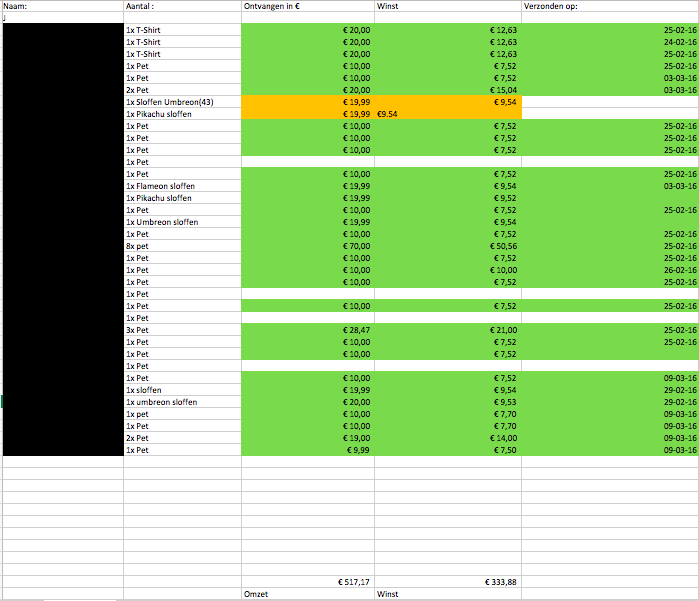Click the 'Ontvangen in €' header
The width and height of the screenshot is (699, 601).
click(308, 6)
